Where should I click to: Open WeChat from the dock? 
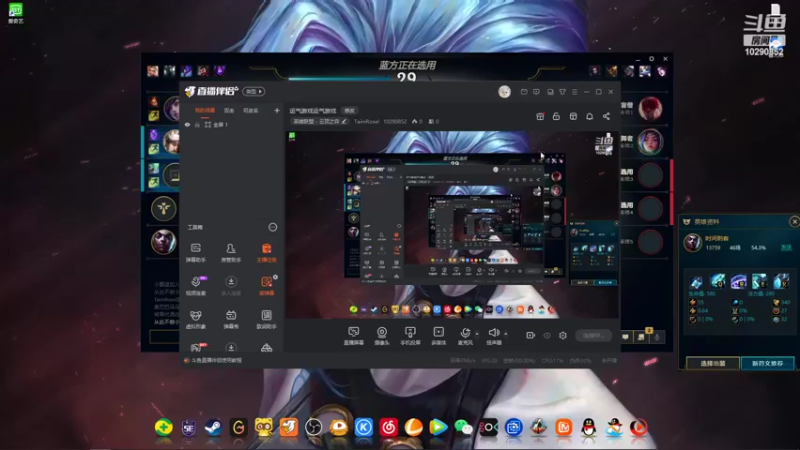click(x=463, y=427)
